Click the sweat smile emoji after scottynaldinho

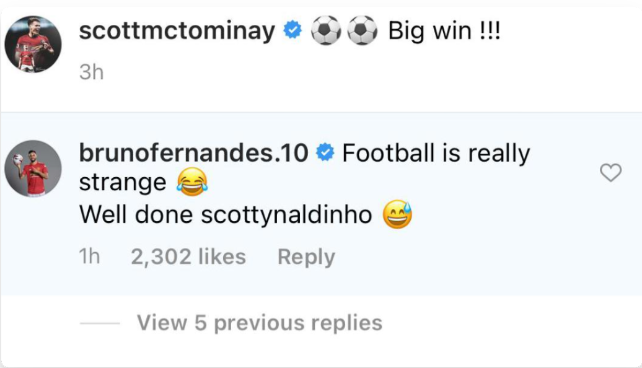click(x=397, y=214)
